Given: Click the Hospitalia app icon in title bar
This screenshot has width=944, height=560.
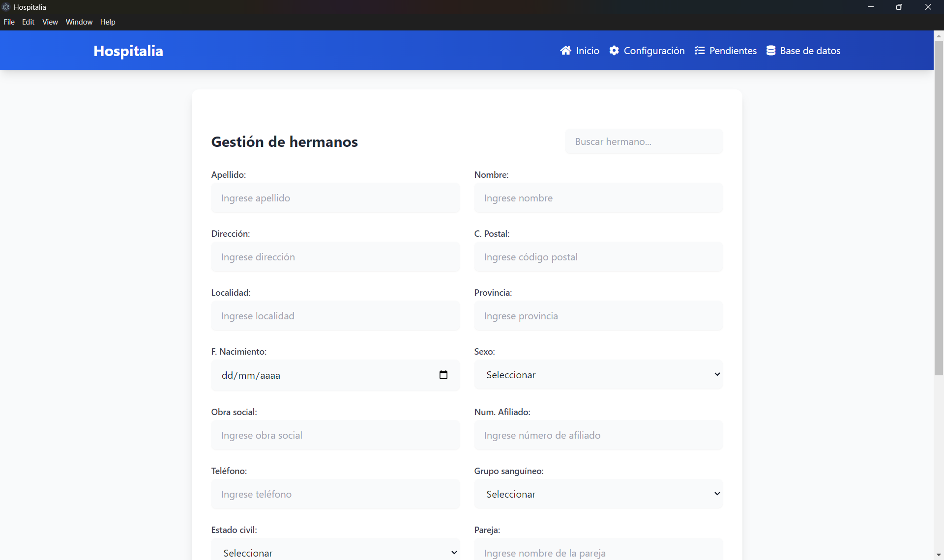Looking at the screenshot, I should coord(6,7).
